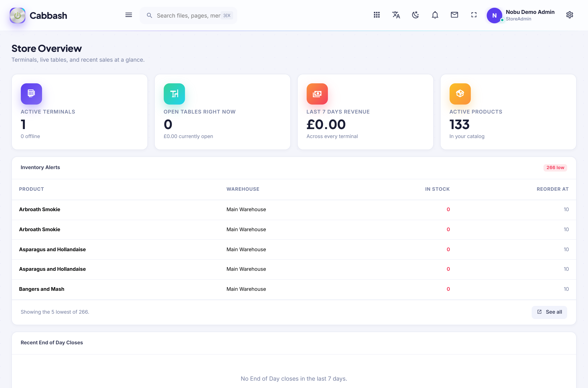Open notifications bell
This screenshot has height=388, width=588.
[x=435, y=15]
